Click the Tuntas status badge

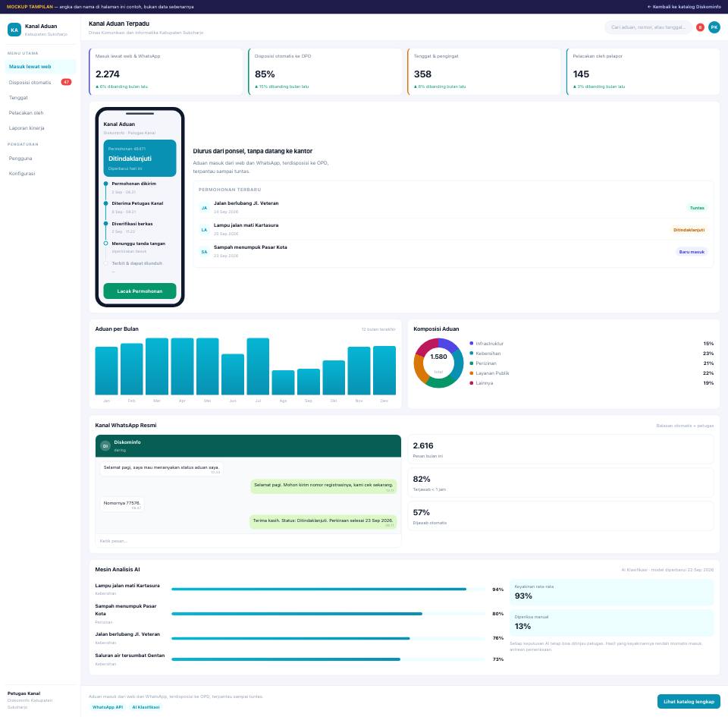(x=697, y=208)
